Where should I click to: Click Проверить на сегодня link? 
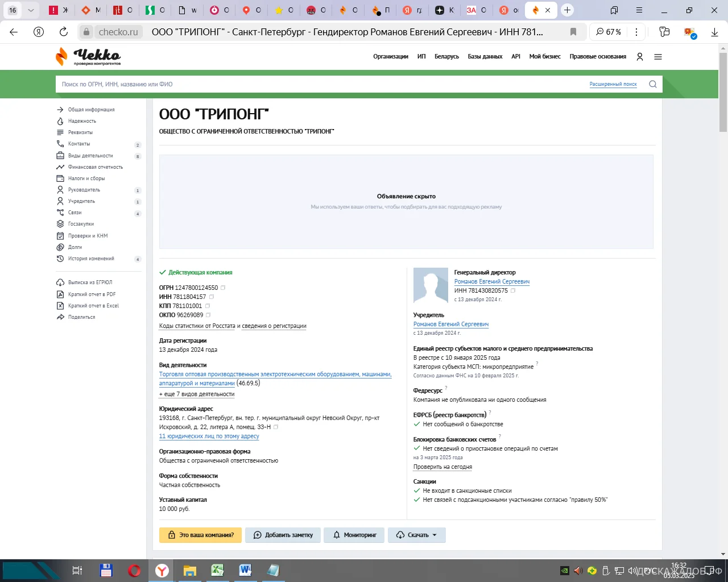(442, 467)
